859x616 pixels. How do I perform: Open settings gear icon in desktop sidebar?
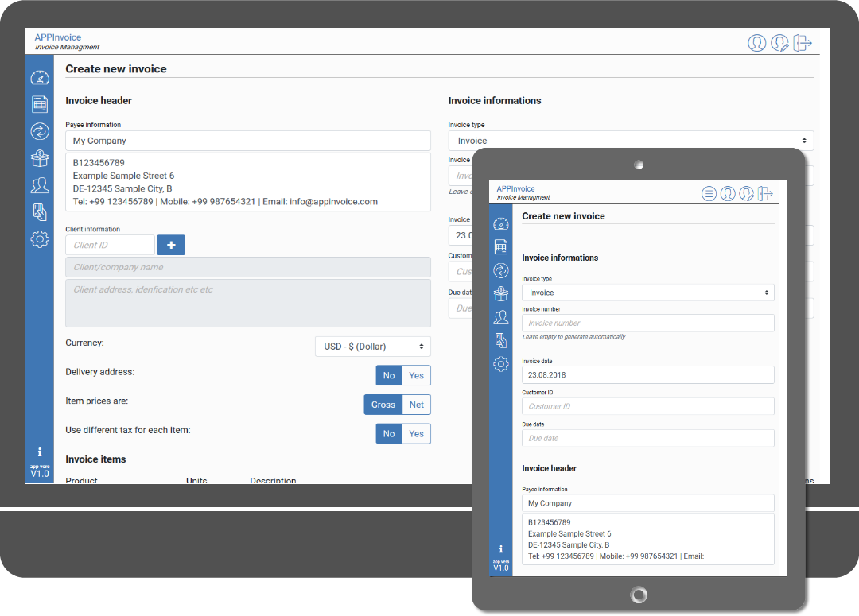40,238
